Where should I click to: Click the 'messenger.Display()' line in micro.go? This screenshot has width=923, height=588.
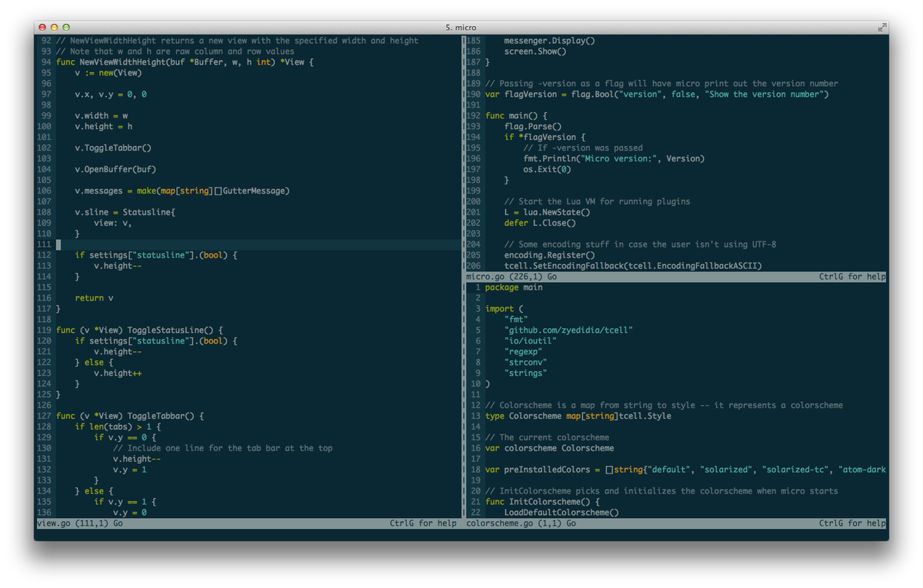(x=549, y=41)
